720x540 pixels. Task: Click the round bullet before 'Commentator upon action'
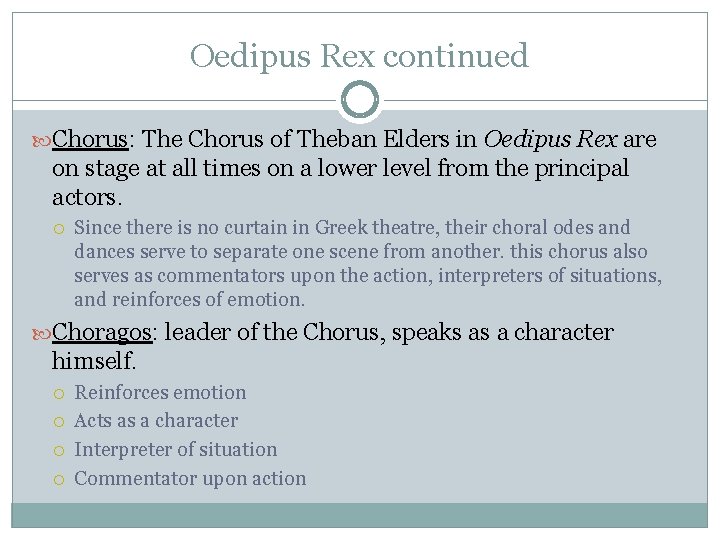coord(59,480)
